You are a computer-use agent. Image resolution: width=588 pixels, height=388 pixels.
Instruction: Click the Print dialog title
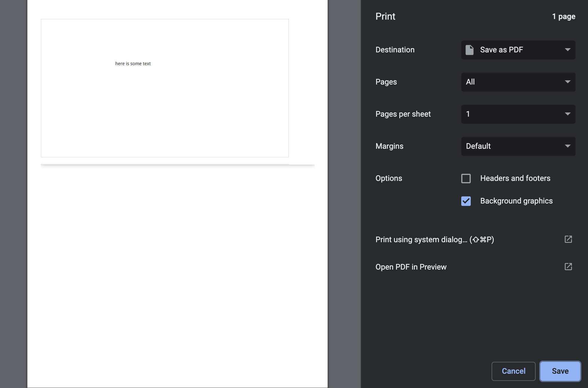pos(385,16)
